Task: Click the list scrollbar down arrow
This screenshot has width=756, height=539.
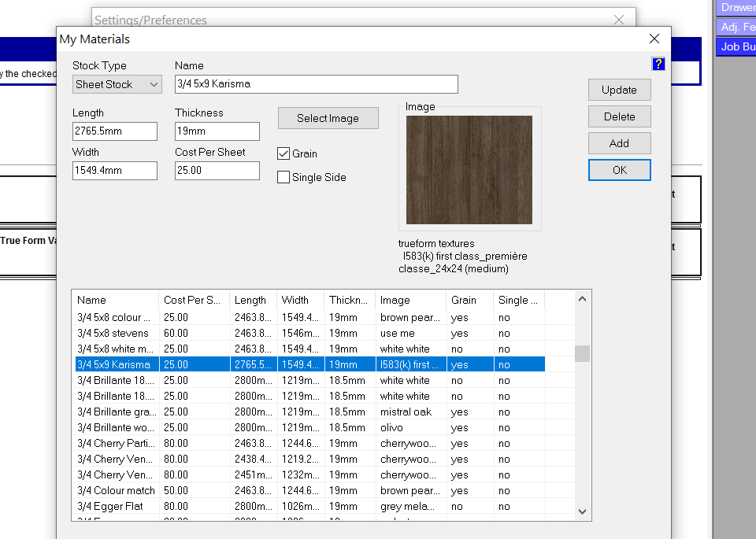Action: coord(582,511)
